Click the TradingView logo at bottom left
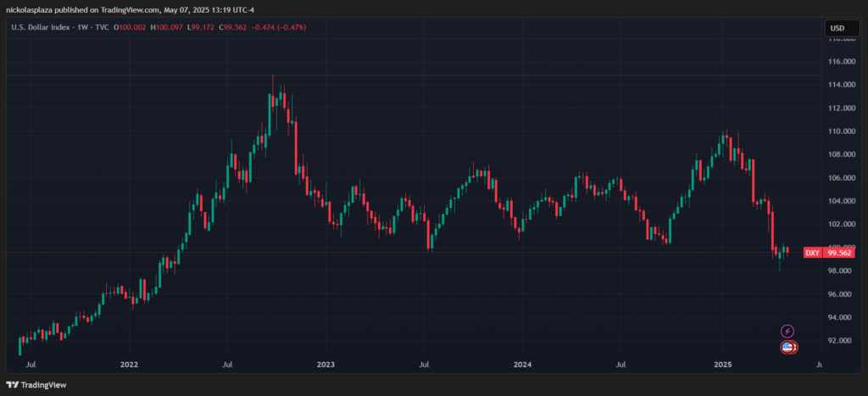The height and width of the screenshot is (396, 868). point(36,384)
